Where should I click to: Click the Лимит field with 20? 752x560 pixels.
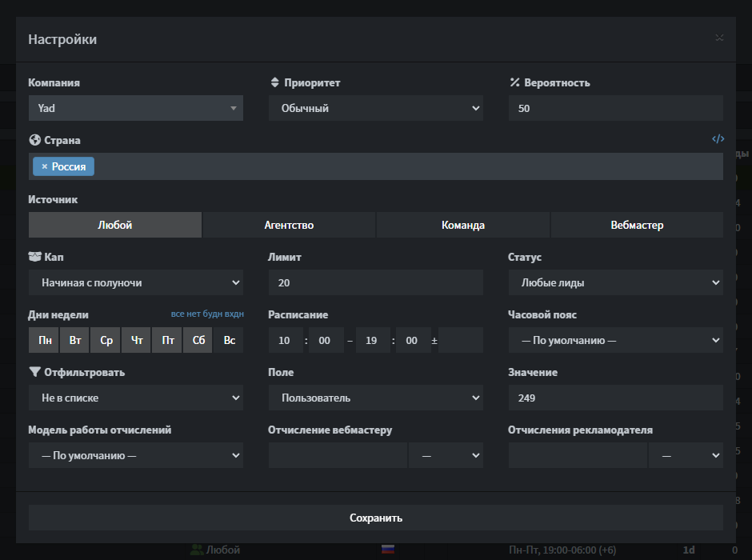375,282
